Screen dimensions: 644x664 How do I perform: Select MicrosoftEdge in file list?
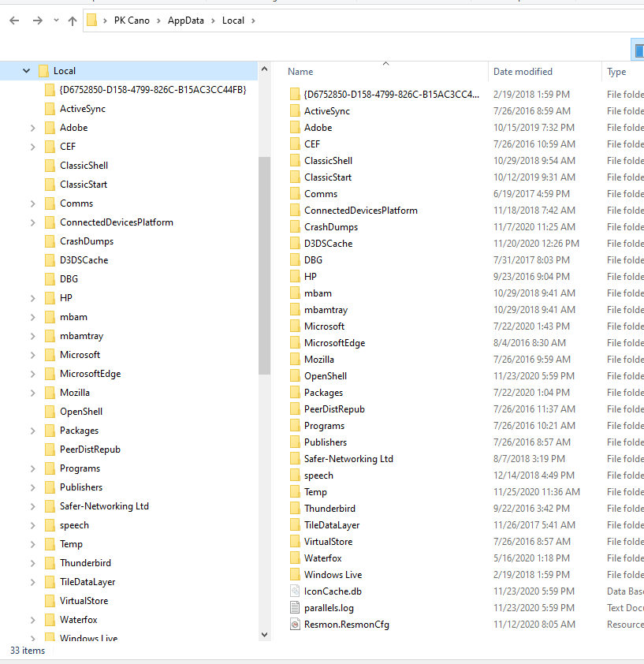[x=334, y=343]
